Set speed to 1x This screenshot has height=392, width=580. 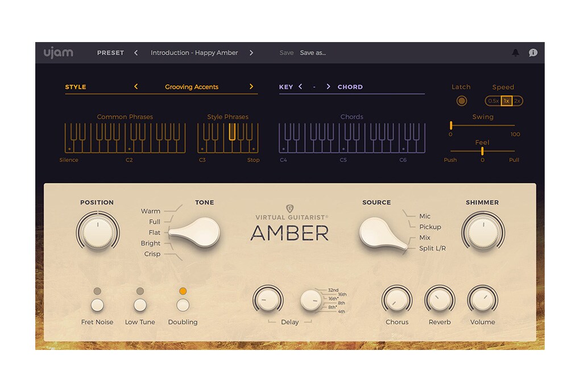coord(507,101)
